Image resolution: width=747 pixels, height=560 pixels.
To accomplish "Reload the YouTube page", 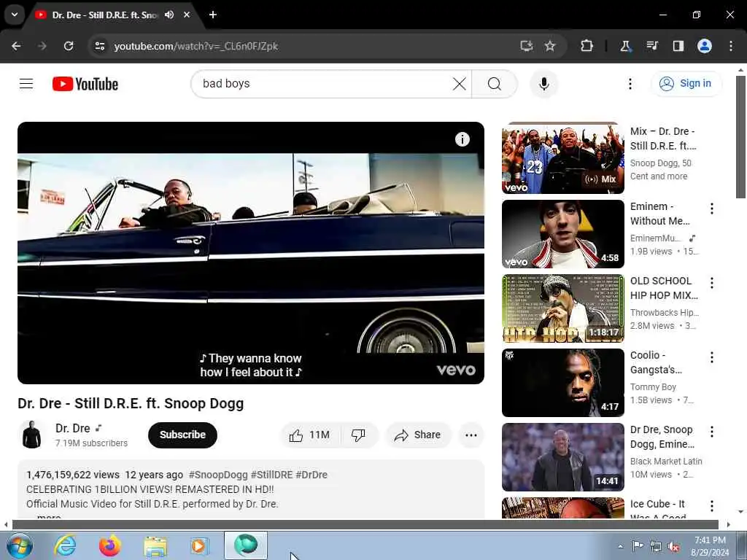I will (69, 46).
